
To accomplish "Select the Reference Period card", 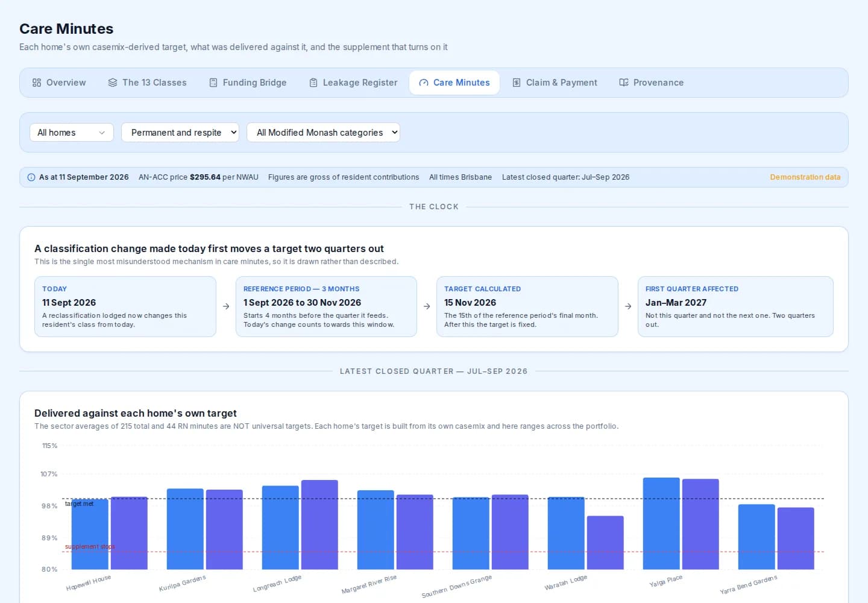I will 326,306.
